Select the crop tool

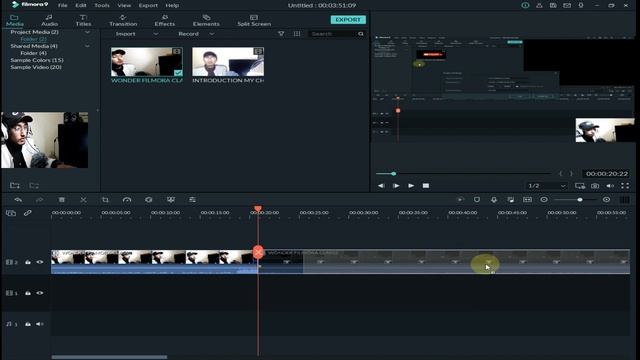pos(105,200)
